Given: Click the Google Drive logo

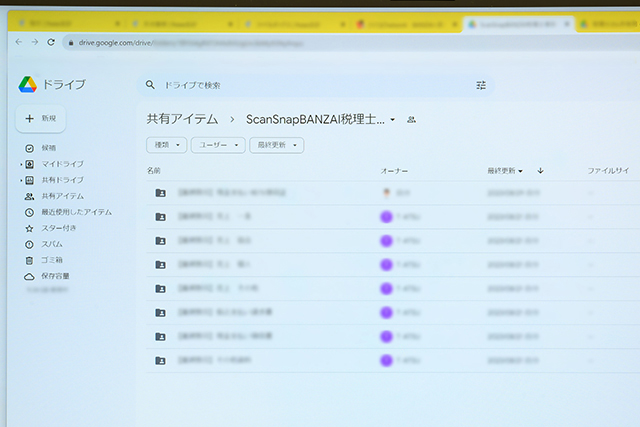Looking at the screenshot, I should 28,85.
